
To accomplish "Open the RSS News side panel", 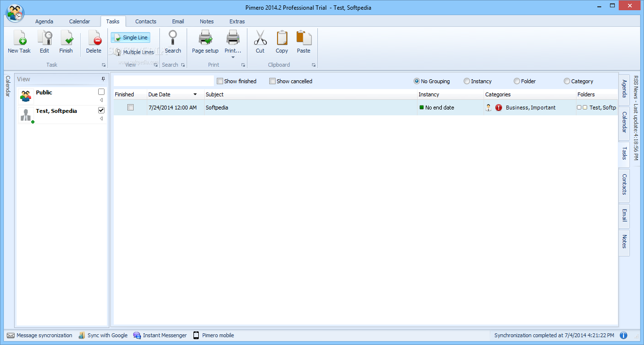I will (636, 118).
